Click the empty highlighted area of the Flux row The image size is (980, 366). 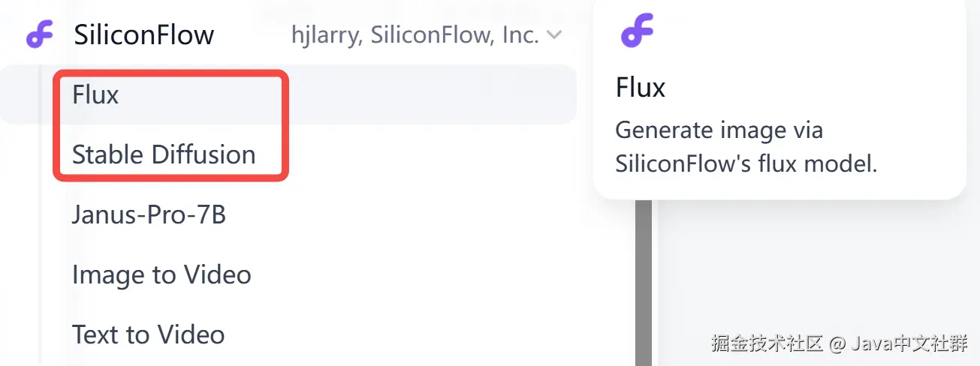pos(428,94)
